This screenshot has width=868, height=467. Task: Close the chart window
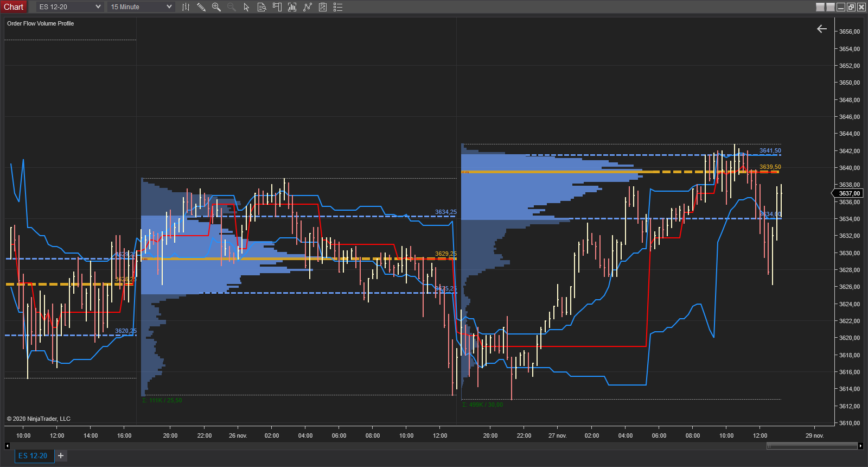click(861, 7)
